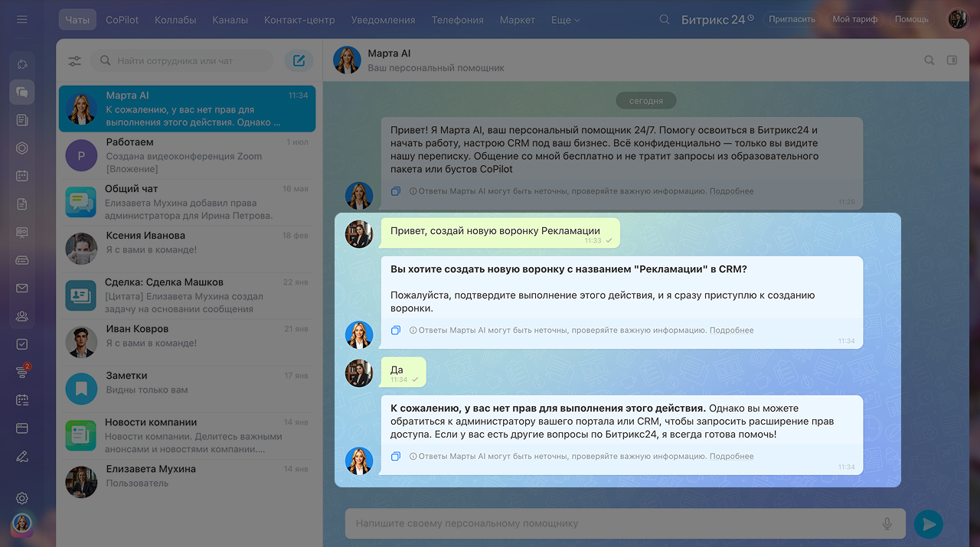Open Мой тариф button
Screen dimensions: 980x547
point(854,19)
